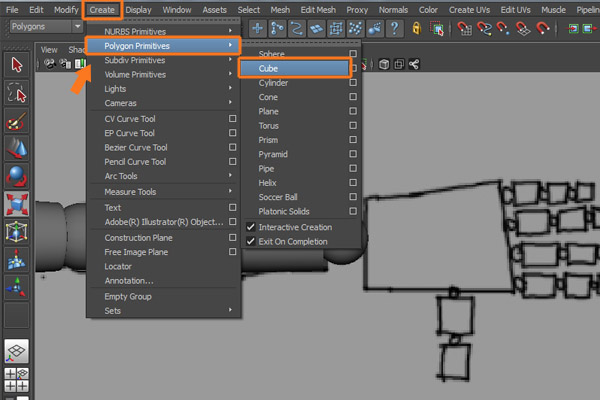
Task: Open the viewport View panel menu
Action: 49,49
